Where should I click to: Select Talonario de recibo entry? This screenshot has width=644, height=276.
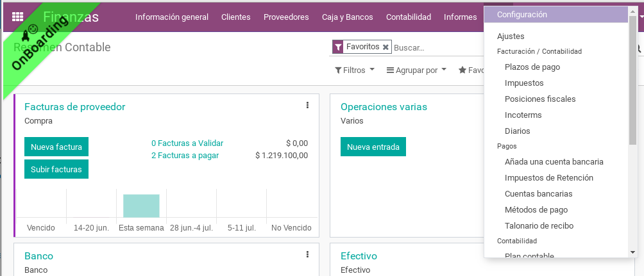point(539,225)
